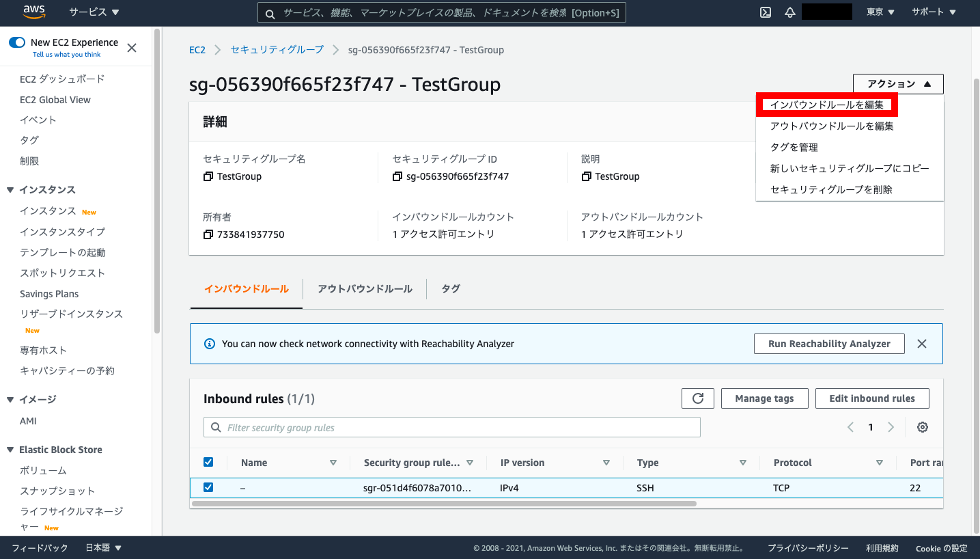The height and width of the screenshot is (559, 980).
Task: Dismiss the Reachability Analyzer info banner
Action: click(x=922, y=344)
